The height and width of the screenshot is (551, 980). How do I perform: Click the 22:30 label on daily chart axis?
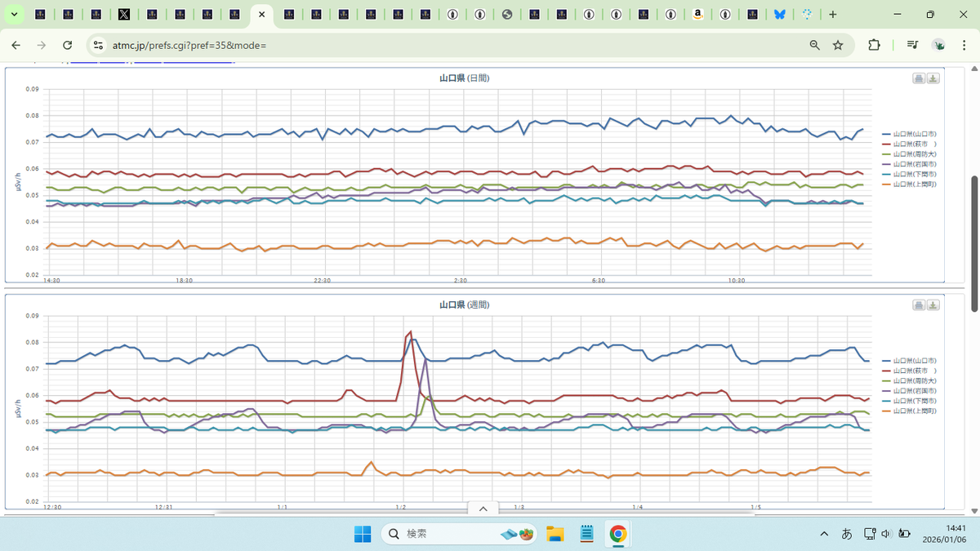(x=323, y=280)
